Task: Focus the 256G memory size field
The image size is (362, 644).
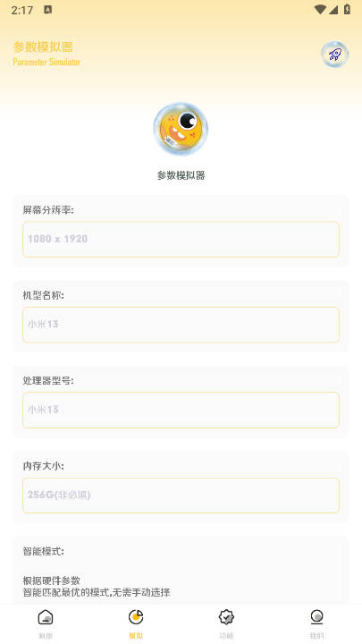Action: [181, 496]
